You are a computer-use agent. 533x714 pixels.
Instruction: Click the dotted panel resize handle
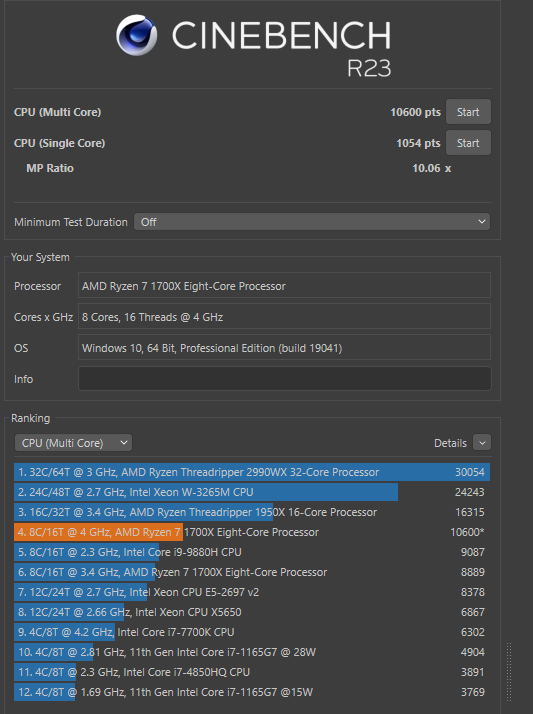click(509, 673)
